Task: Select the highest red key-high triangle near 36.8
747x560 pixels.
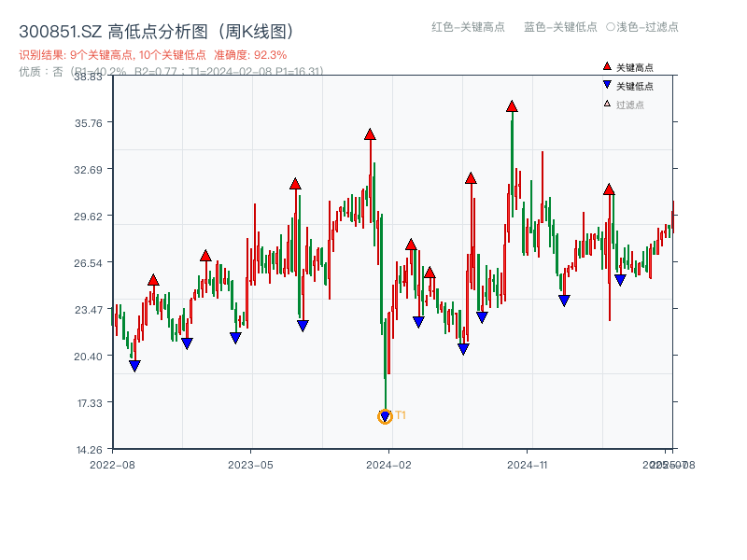Action: pos(512,105)
